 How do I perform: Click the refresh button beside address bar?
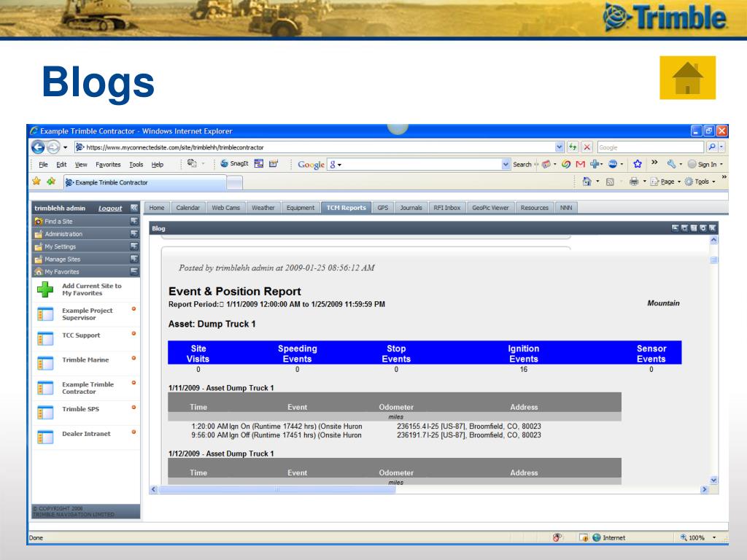point(573,147)
